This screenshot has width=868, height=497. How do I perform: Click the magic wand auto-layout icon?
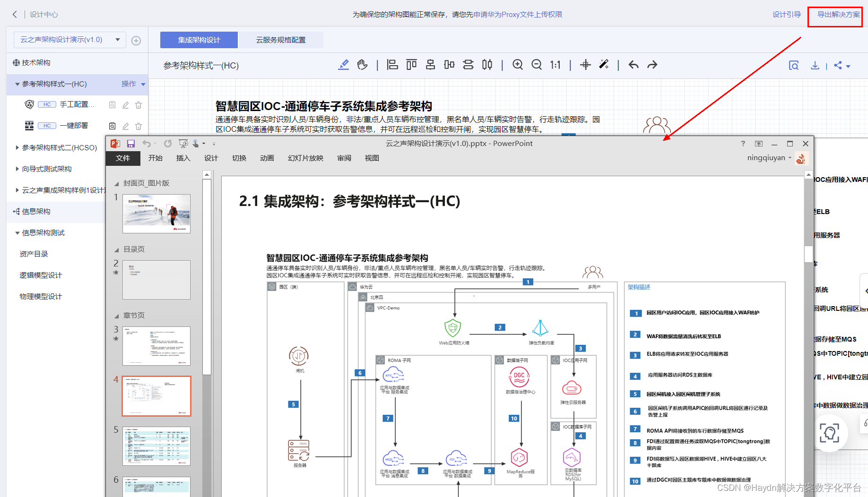[x=604, y=64]
